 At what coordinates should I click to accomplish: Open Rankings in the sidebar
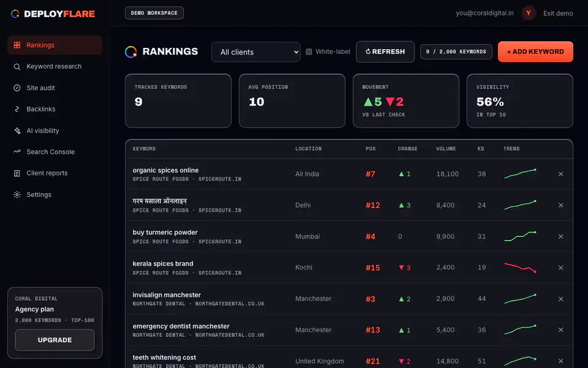pos(55,45)
